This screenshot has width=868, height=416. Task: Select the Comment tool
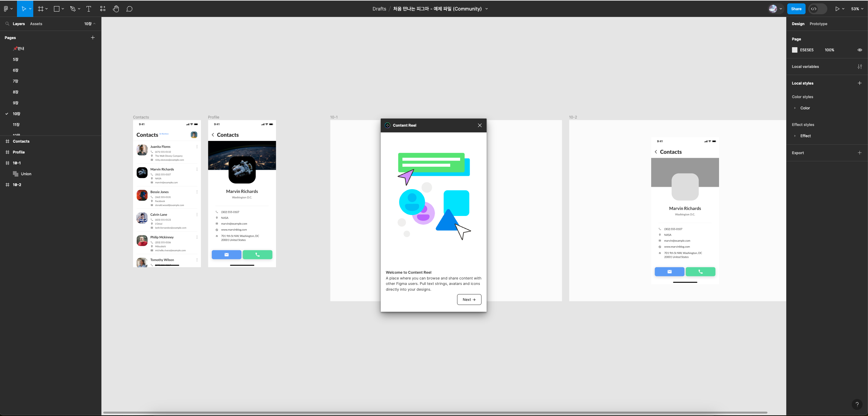point(129,9)
